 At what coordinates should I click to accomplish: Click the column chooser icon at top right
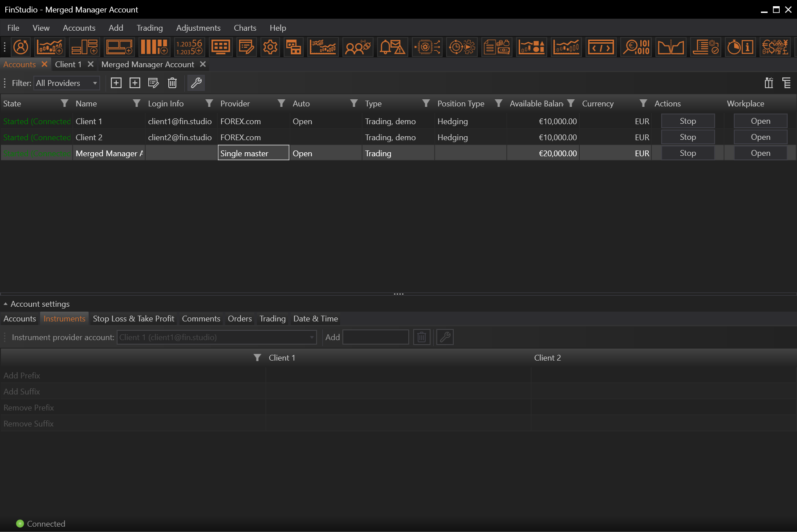pos(769,83)
